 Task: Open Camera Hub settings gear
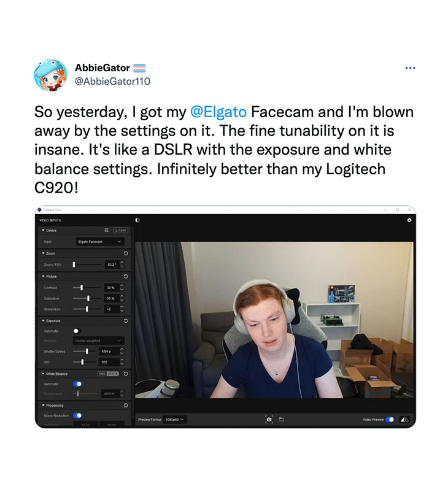pyautogui.click(x=409, y=220)
